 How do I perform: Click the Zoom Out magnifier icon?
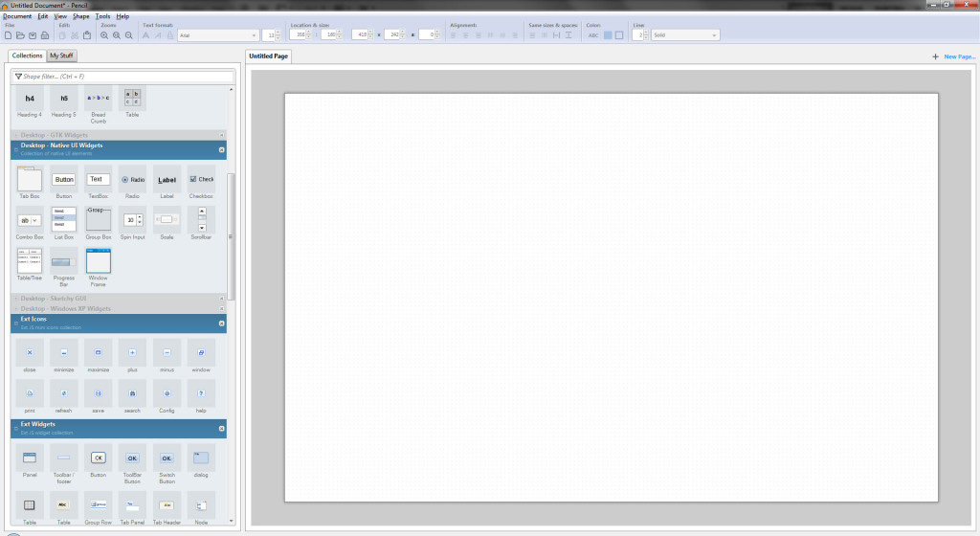tap(129, 35)
